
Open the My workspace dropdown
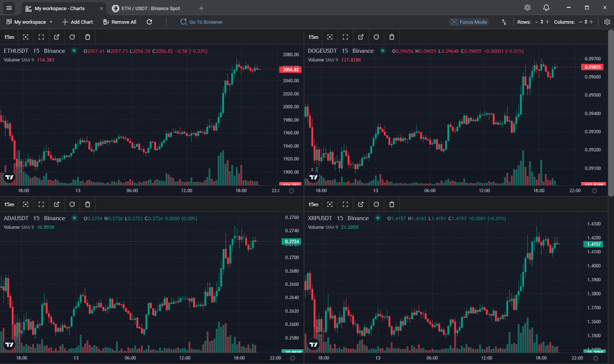(x=29, y=22)
